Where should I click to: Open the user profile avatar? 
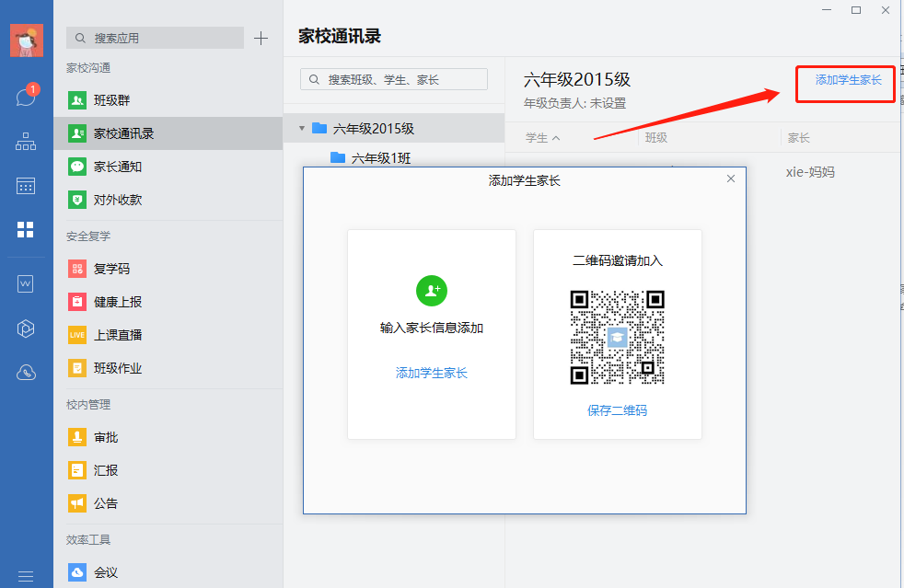coord(27,40)
